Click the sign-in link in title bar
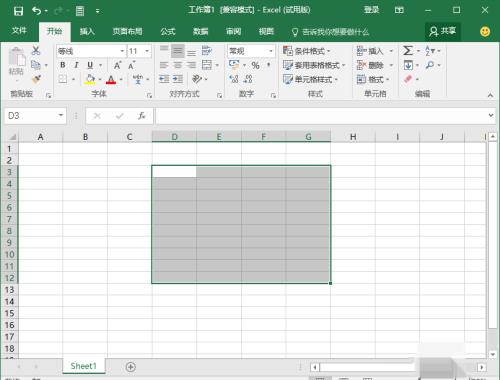Viewport: 500px width, 380px height. 371,10
